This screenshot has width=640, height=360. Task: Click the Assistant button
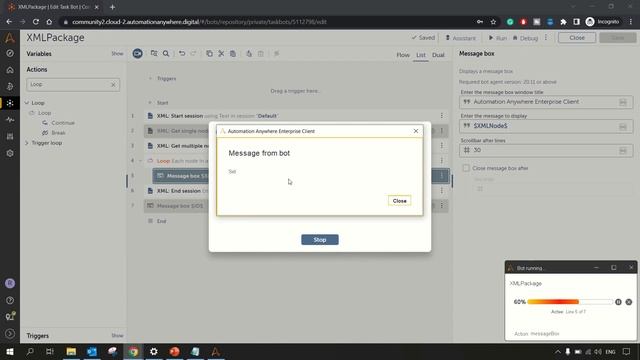(460, 38)
